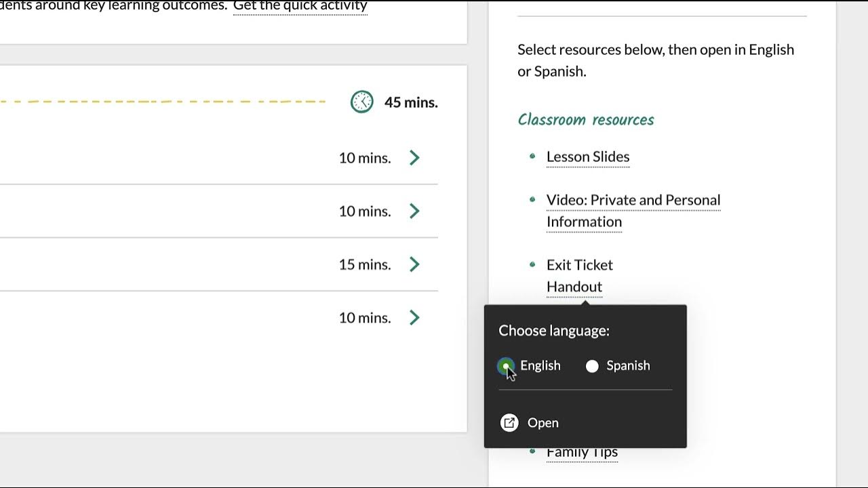Screen dimensions: 868x488
Task: Click the Open external link icon
Action: (509, 423)
